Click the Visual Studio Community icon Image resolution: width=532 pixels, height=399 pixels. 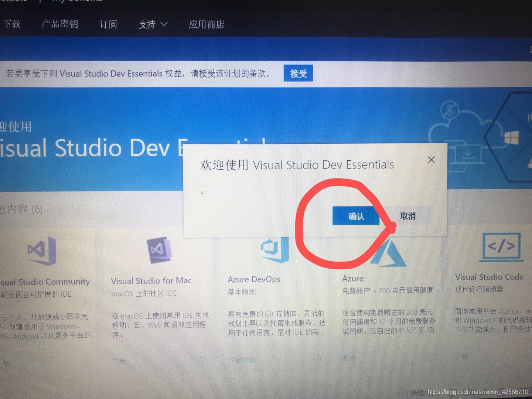42,251
